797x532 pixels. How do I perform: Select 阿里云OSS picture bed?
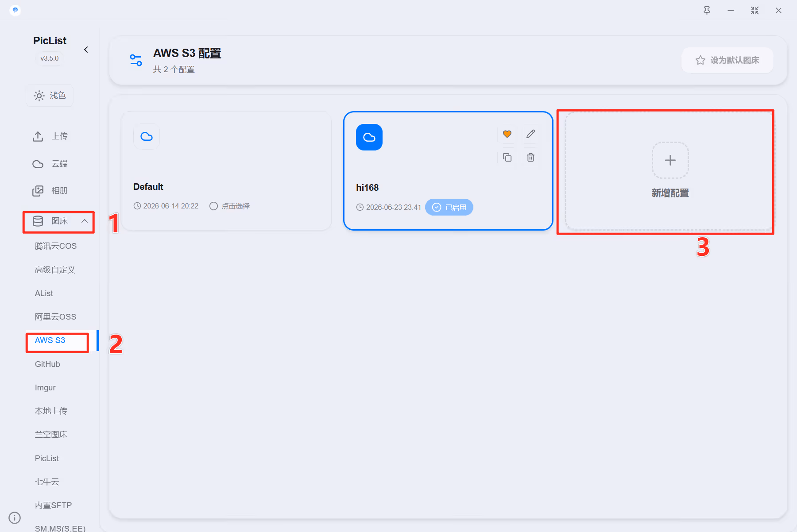click(x=55, y=317)
